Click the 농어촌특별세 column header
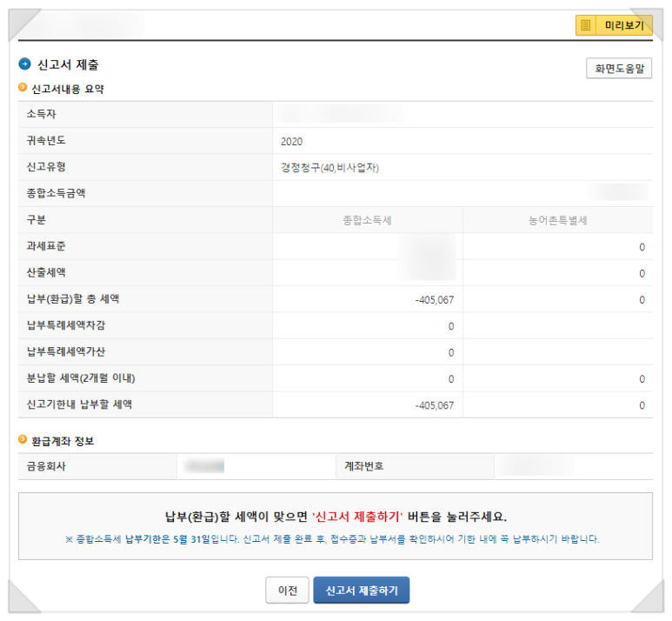 tap(557, 220)
